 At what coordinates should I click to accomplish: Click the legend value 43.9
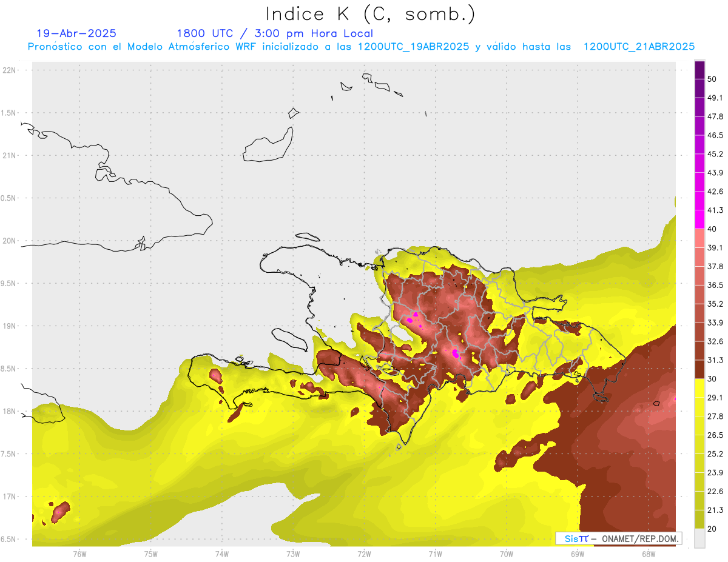[715, 173]
